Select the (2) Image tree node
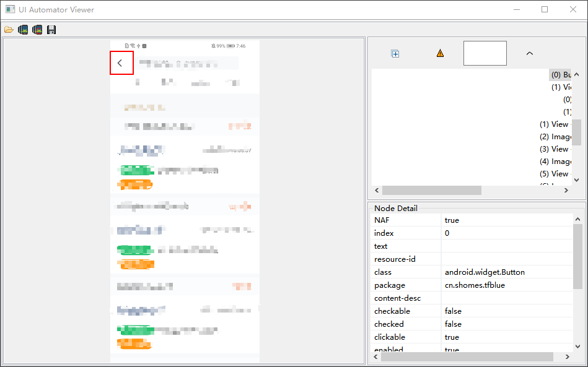 tap(555, 137)
